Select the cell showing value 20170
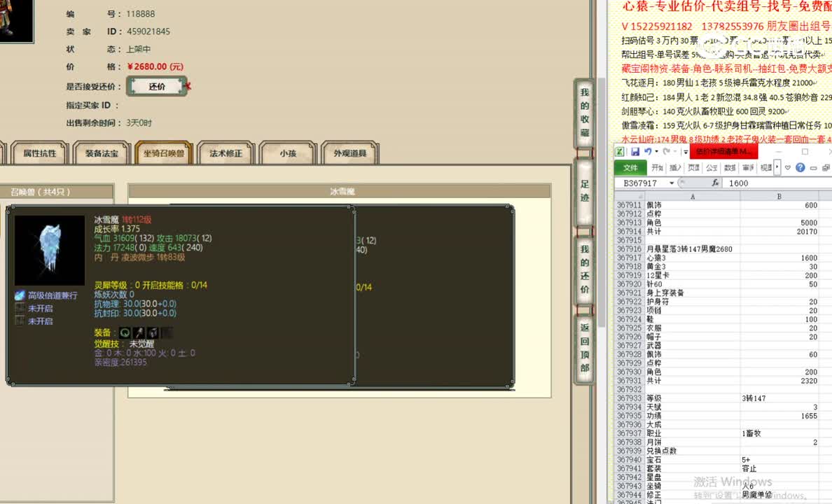Screen dimensions: 832x504 779,231
